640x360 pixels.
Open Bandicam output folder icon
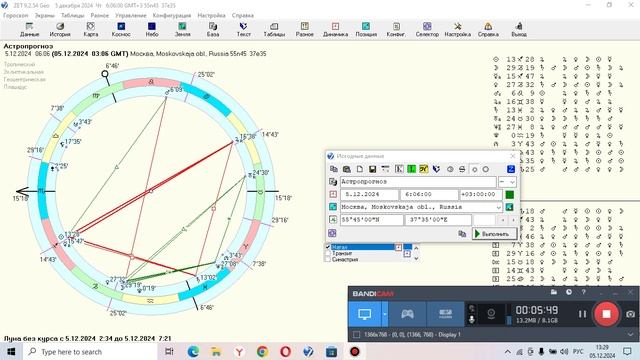point(553,292)
